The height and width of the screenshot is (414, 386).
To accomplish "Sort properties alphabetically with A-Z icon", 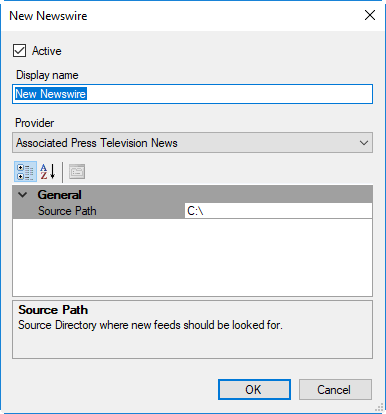I will click(x=48, y=172).
